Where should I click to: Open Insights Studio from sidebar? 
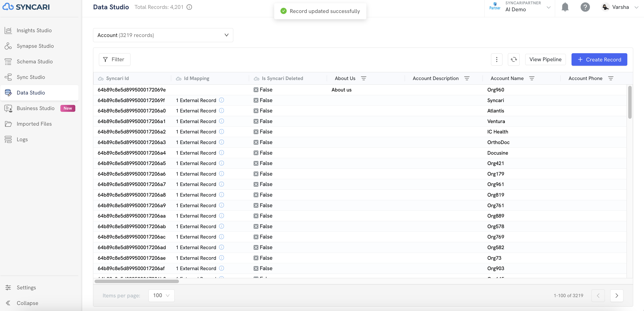click(34, 30)
